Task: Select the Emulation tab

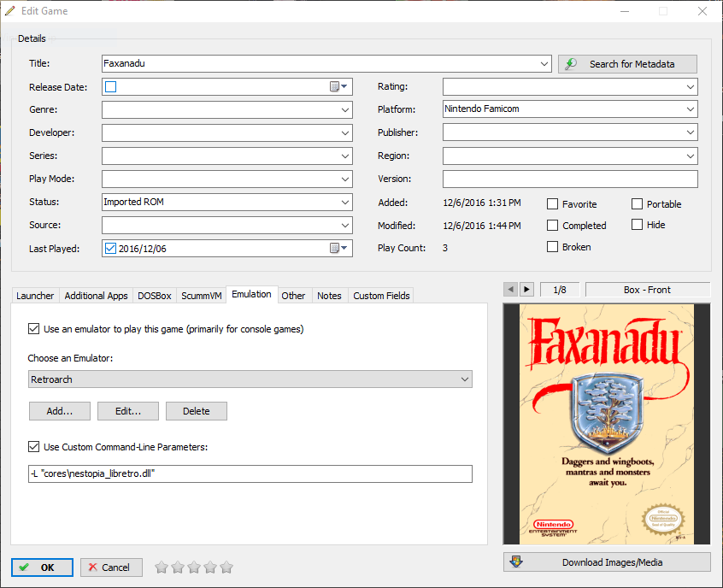Action: pyautogui.click(x=252, y=294)
